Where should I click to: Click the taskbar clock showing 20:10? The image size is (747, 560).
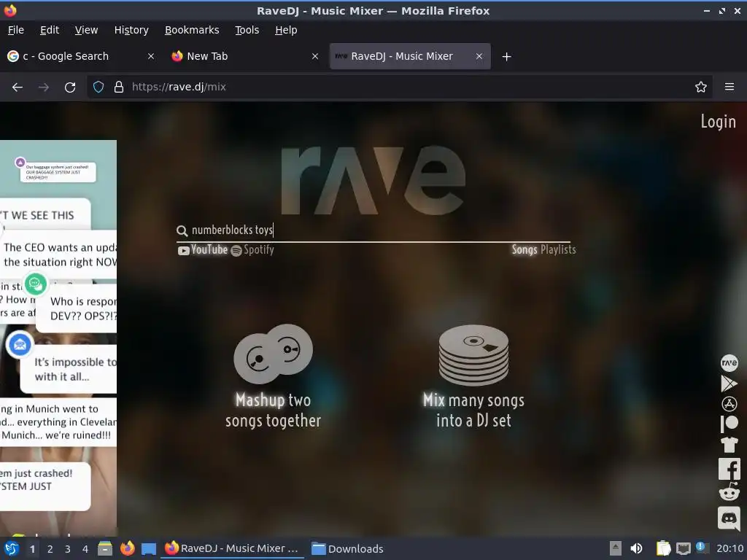729,548
